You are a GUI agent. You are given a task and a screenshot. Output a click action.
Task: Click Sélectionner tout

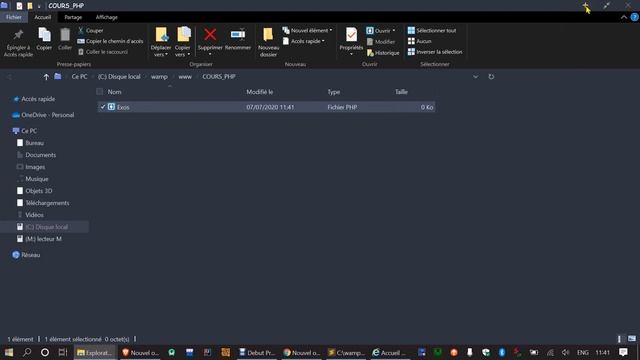coord(432,31)
